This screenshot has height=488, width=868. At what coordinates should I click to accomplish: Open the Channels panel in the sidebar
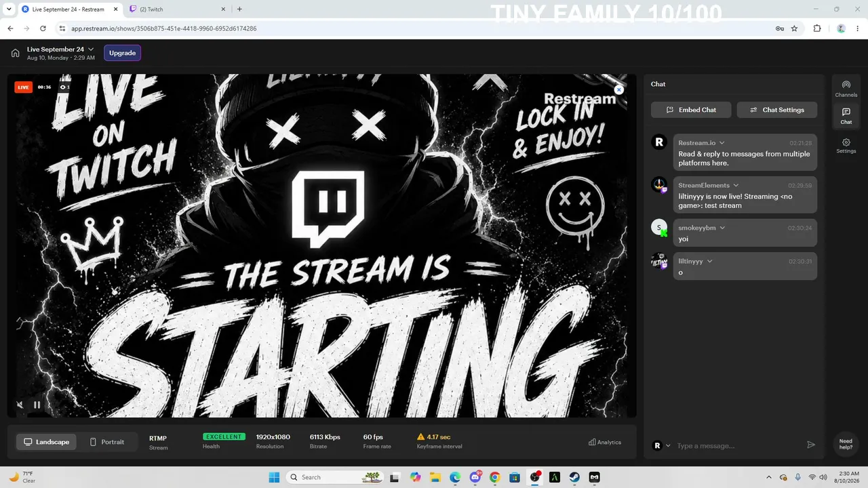point(846,89)
